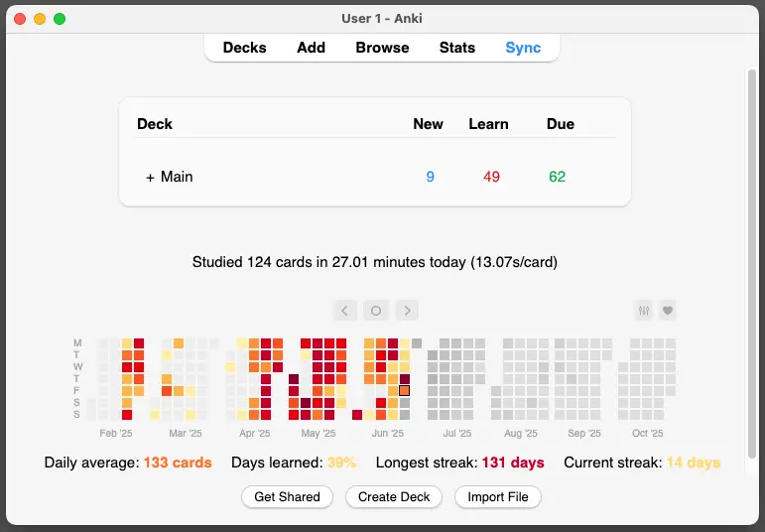Viewport: 765px width, 532px height.
Task: Open the Stats view
Action: click(x=457, y=48)
